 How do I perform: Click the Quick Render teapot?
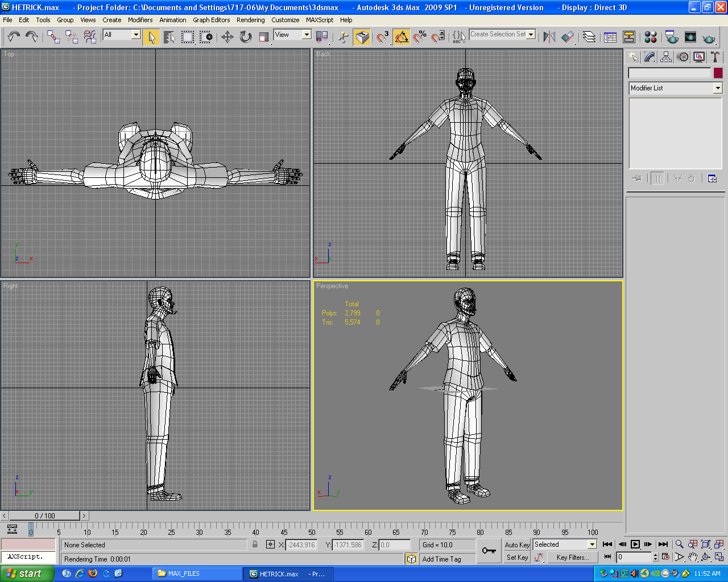[709, 37]
